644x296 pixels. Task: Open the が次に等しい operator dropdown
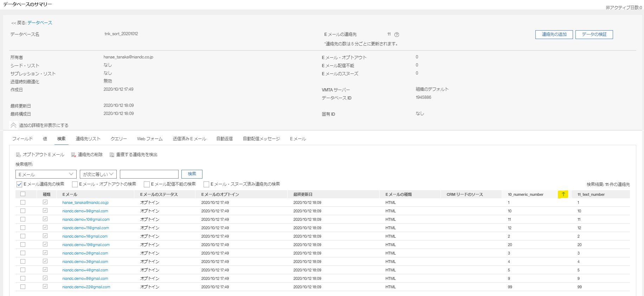coord(98,174)
